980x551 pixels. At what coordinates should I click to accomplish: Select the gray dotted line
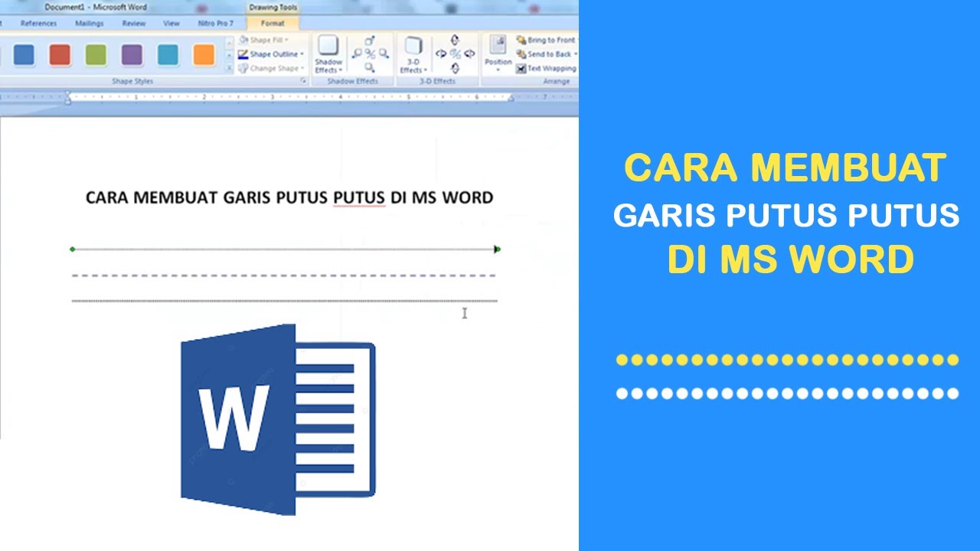point(284,301)
